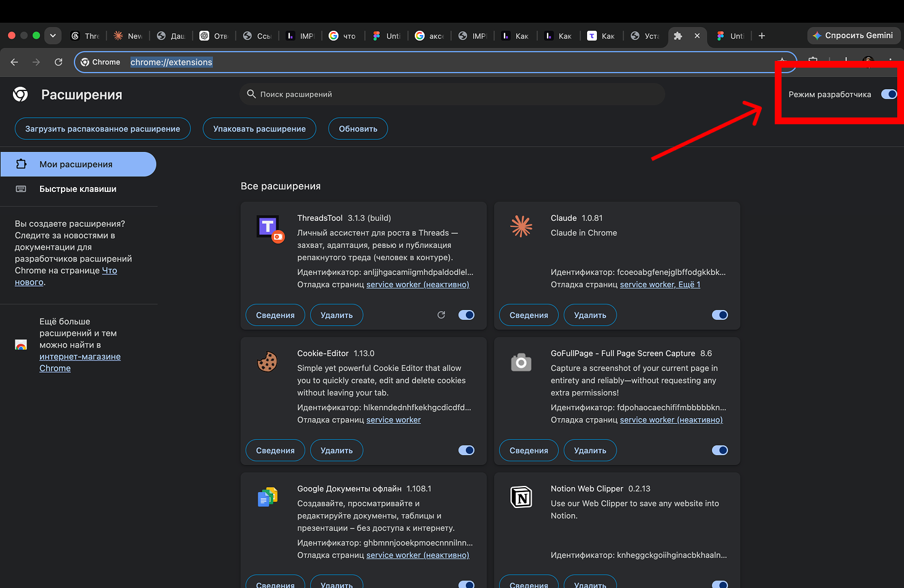Select Мои расширения in sidebar
The height and width of the screenshot is (588, 904).
pos(78,164)
